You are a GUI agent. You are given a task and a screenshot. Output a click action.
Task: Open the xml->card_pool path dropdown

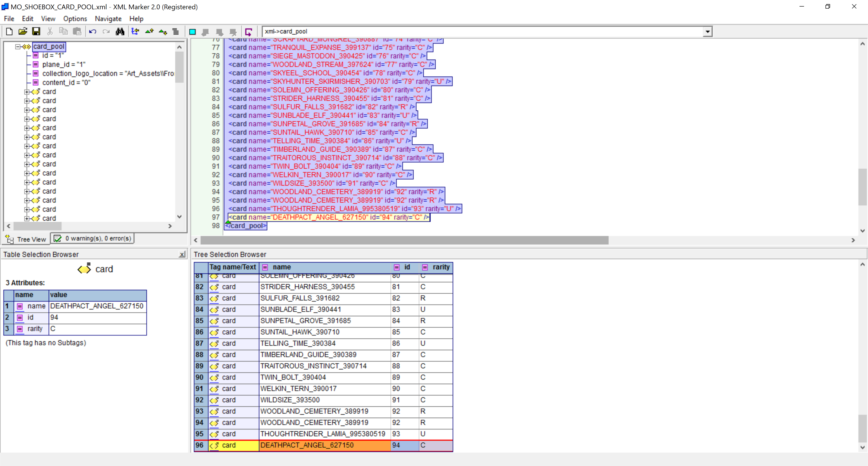tap(707, 32)
